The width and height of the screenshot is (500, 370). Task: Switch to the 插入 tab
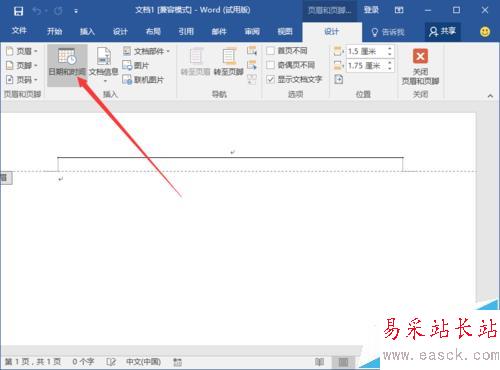[x=87, y=32]
